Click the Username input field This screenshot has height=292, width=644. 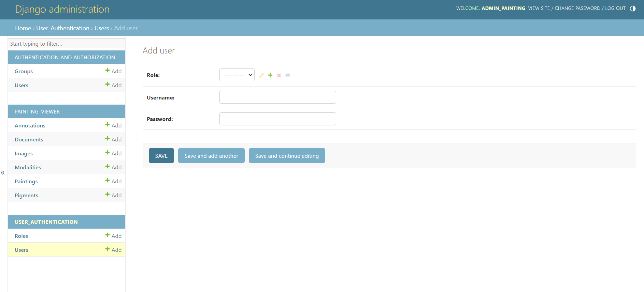coord(277,97)
